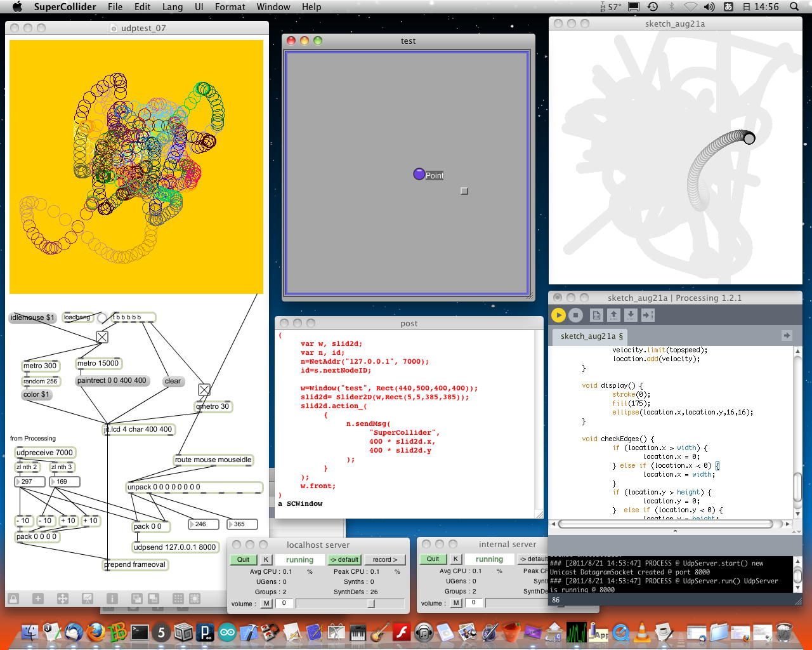
Task: Open the Lang menu in the menu bar
Action: pos(172,7)
